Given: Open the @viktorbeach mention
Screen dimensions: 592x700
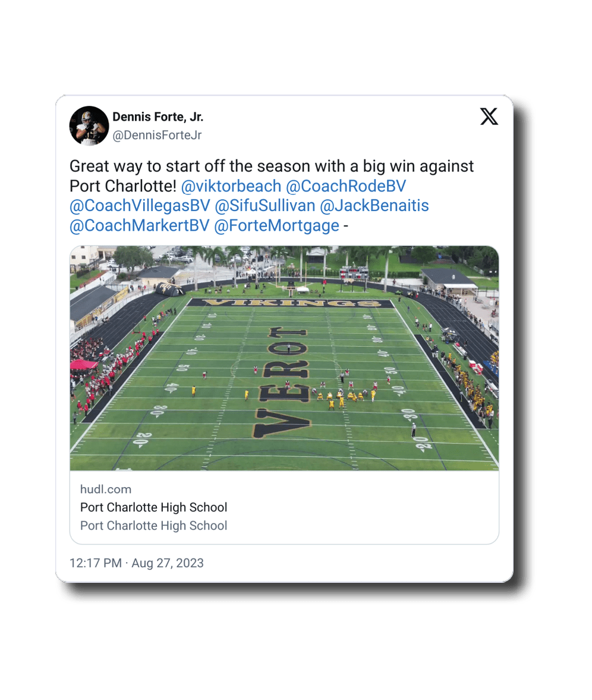Looking at the screenshot, I should pos(231,186).
